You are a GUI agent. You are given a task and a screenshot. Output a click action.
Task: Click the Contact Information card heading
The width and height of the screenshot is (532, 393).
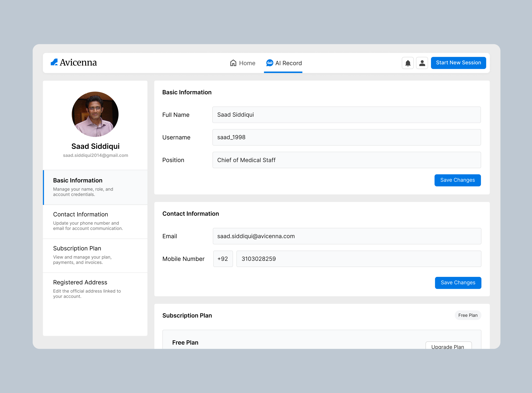click(x=191, y=214)
